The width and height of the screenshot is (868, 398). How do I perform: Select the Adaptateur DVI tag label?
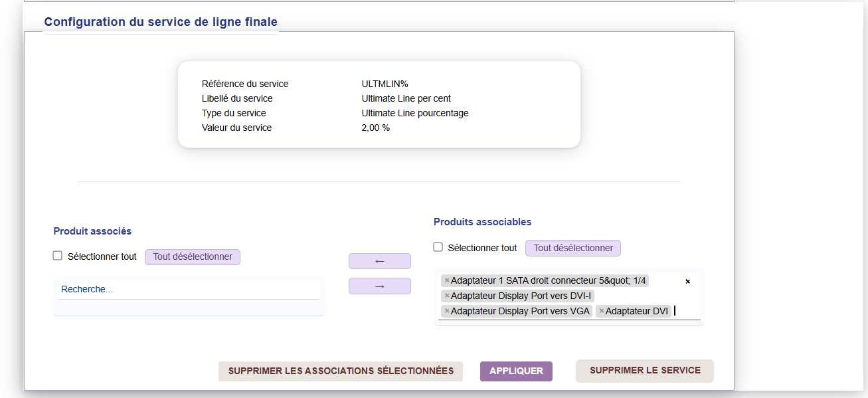636,311
